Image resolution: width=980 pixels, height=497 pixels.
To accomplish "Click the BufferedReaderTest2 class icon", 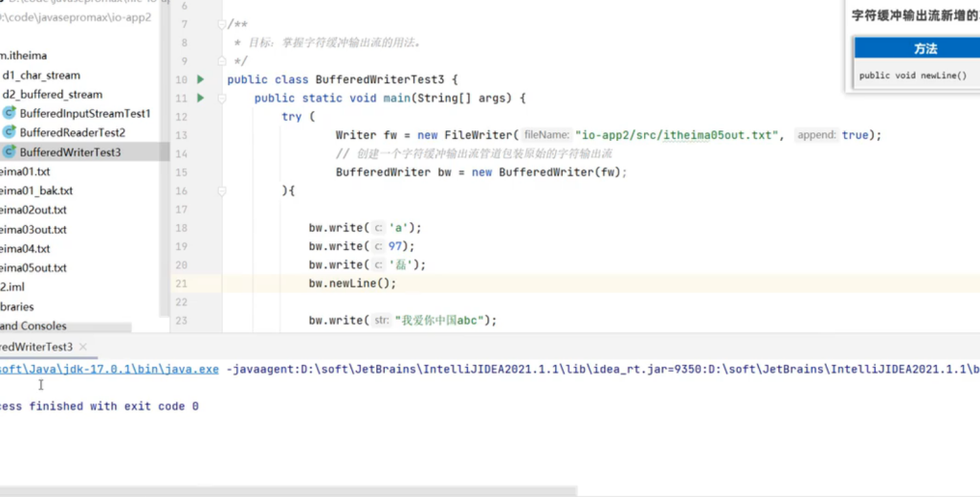I will [x=10, y=132].
